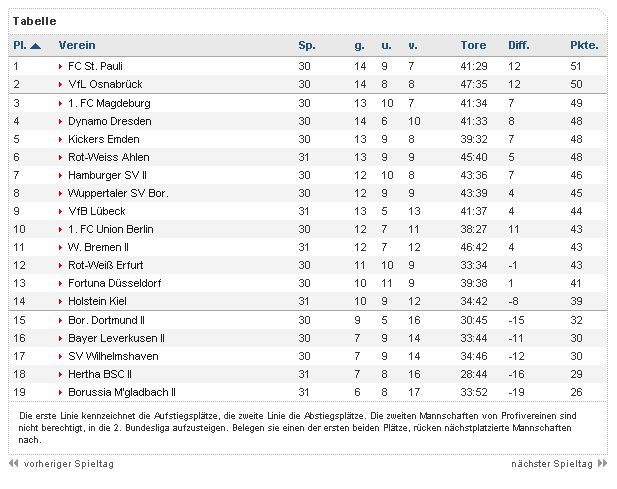Click the sort arrow beside Pl. column
The width and height of the screenshot is (617, 489).
coord(35,46)
